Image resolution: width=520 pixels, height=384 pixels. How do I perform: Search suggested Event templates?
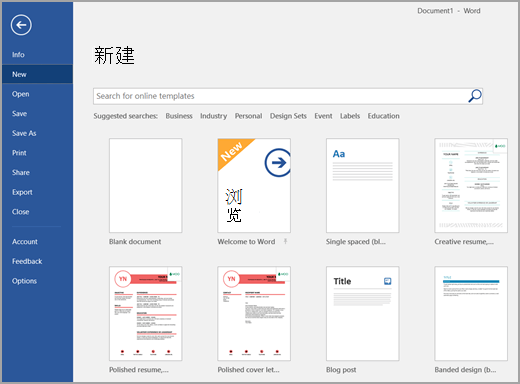tap(323, 116)
